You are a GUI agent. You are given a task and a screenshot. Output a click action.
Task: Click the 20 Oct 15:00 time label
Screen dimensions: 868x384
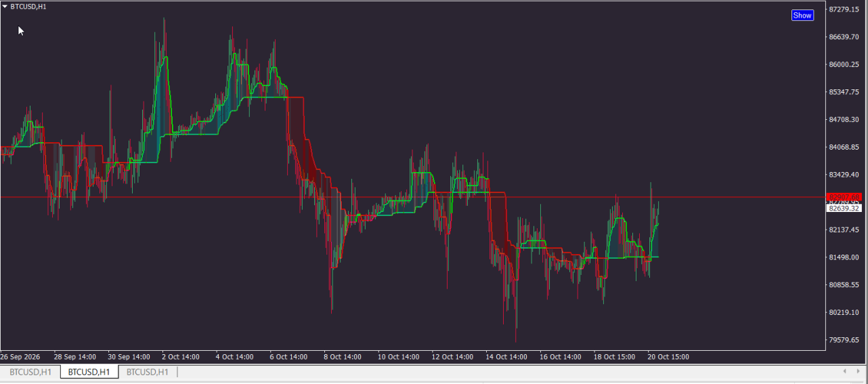tap(668, 356)
